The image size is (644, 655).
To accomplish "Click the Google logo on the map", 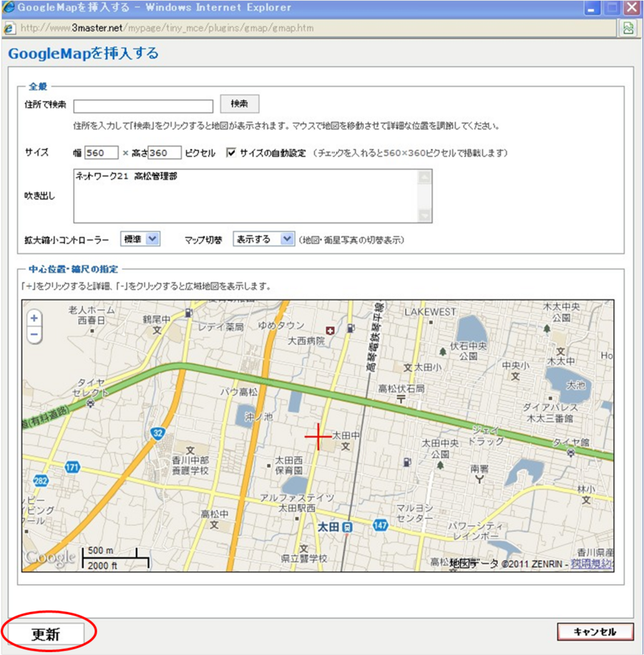I will click(50, 558).
